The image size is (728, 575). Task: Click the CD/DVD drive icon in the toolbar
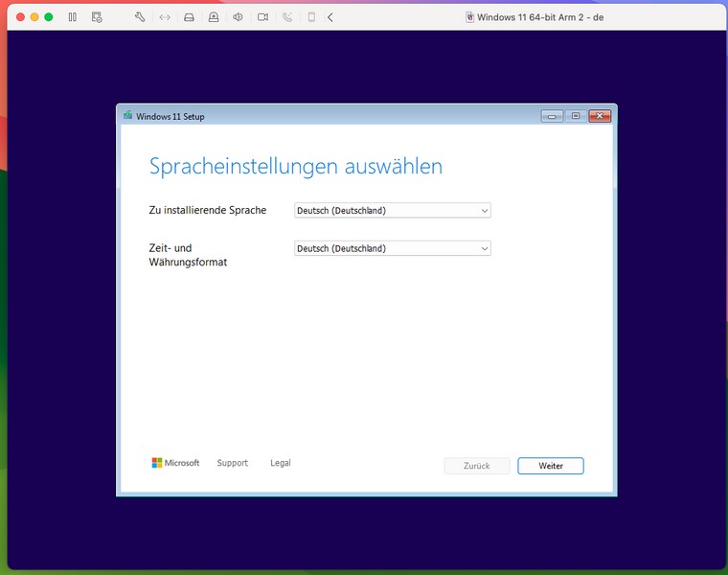[214, 17]
